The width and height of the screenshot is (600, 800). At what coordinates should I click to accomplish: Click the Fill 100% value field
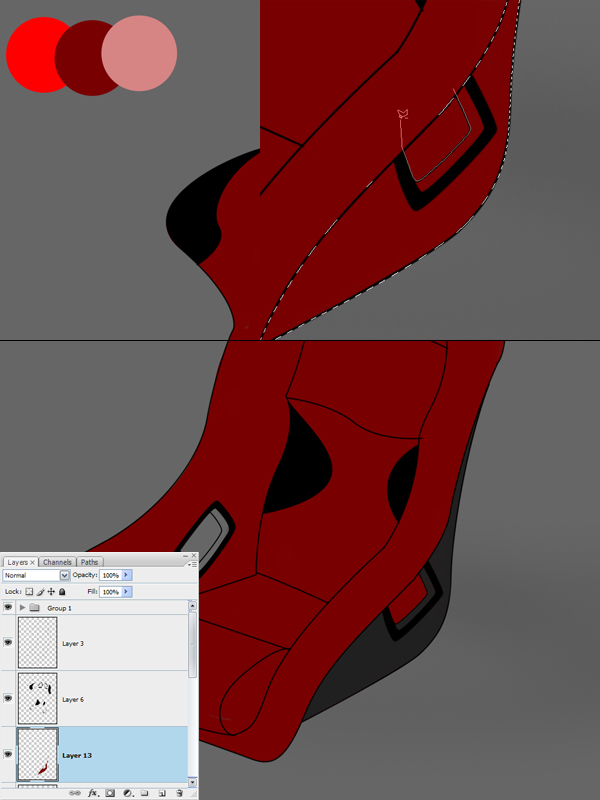[x=110, y=592]
